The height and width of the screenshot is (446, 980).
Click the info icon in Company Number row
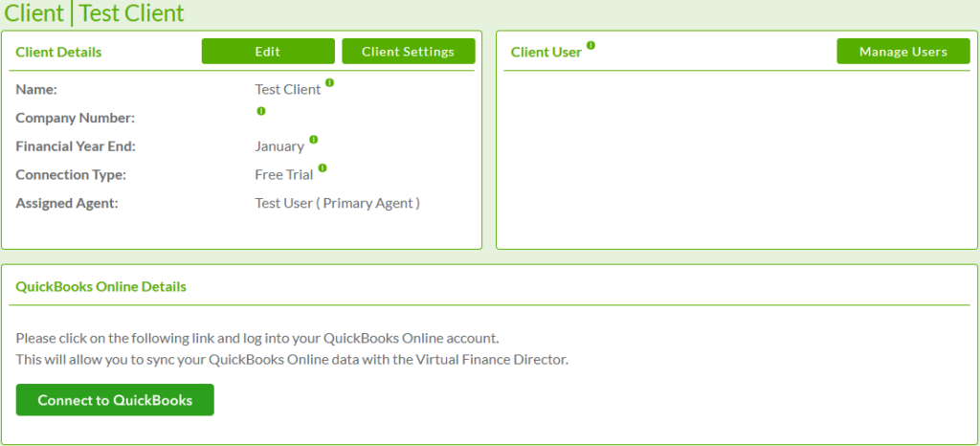click(260, 111)
